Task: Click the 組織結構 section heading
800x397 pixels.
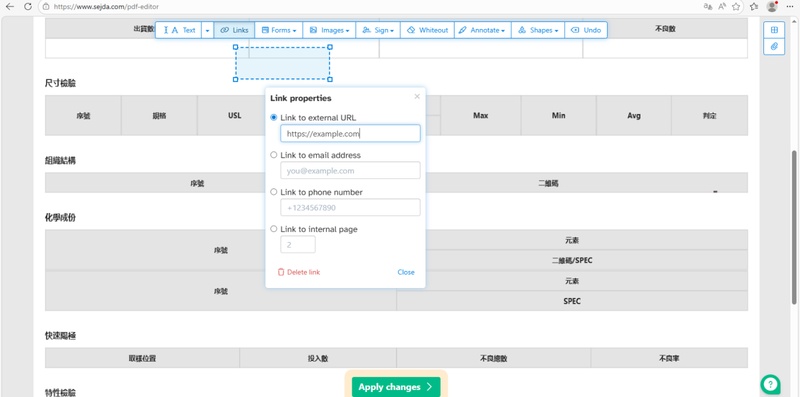Action: [61, 160]
